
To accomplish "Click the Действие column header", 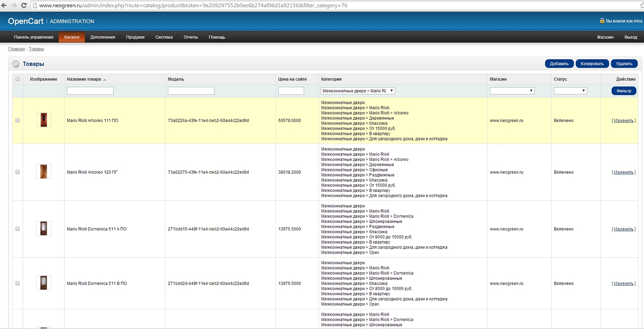I will [x=626, y=79].
